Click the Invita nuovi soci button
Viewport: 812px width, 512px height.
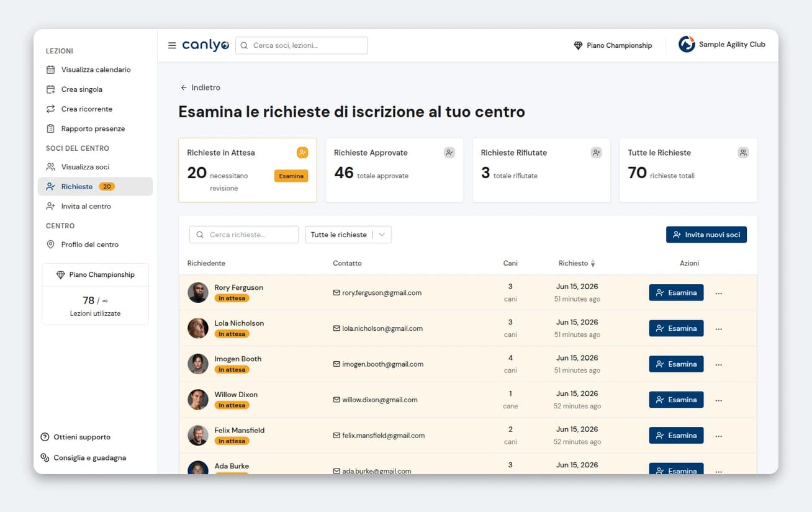point(706,235)
